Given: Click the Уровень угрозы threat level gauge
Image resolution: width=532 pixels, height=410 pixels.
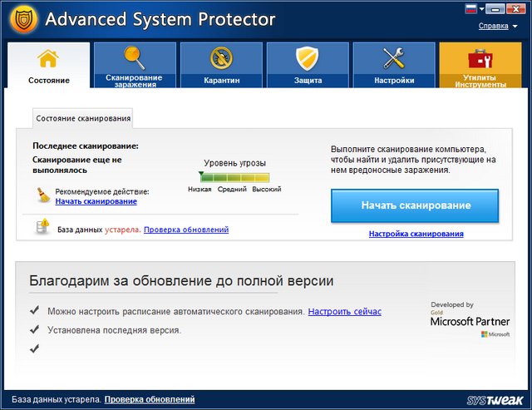Looking at the screenshot, I should pyautogui.click(x=234, y=177).
